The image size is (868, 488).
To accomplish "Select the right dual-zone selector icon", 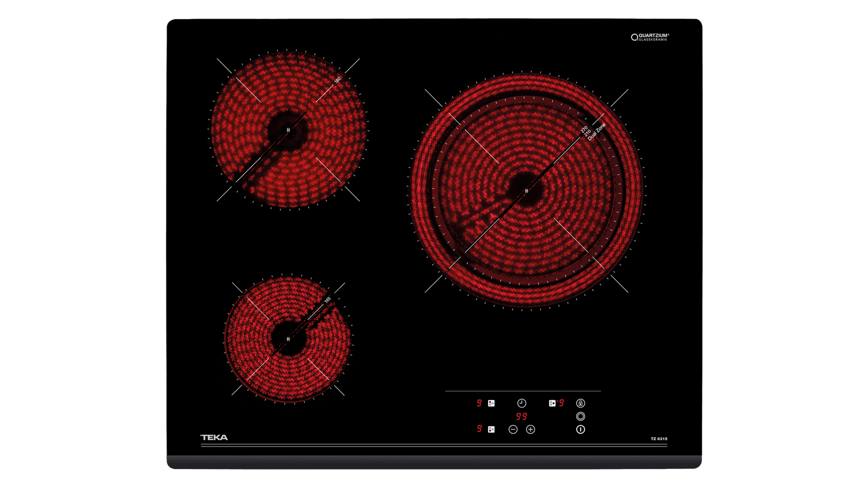I will [552, 403].
